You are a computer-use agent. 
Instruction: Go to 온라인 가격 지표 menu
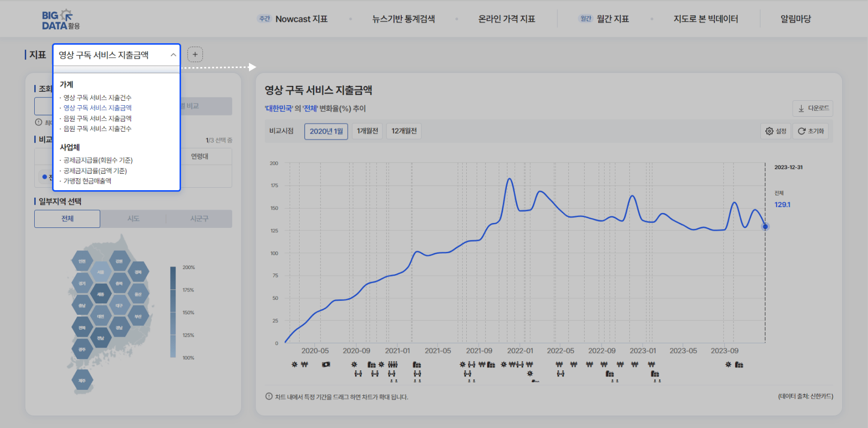pyautogui.click(x=506, y=19)
